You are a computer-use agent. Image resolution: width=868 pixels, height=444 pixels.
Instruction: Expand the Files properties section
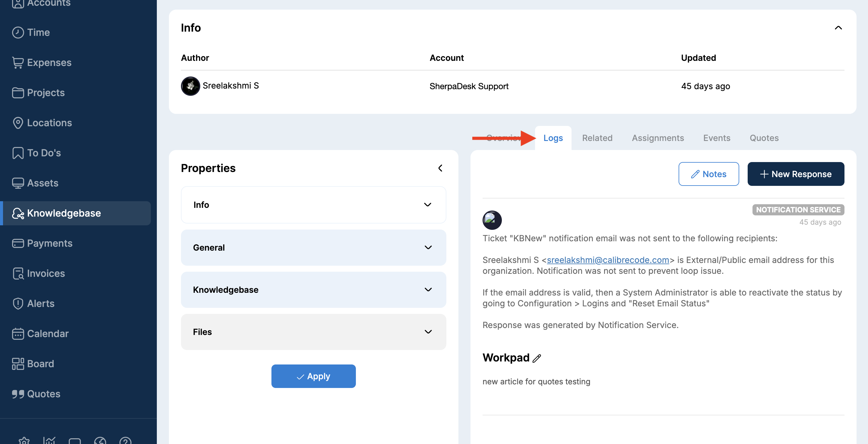428,332
